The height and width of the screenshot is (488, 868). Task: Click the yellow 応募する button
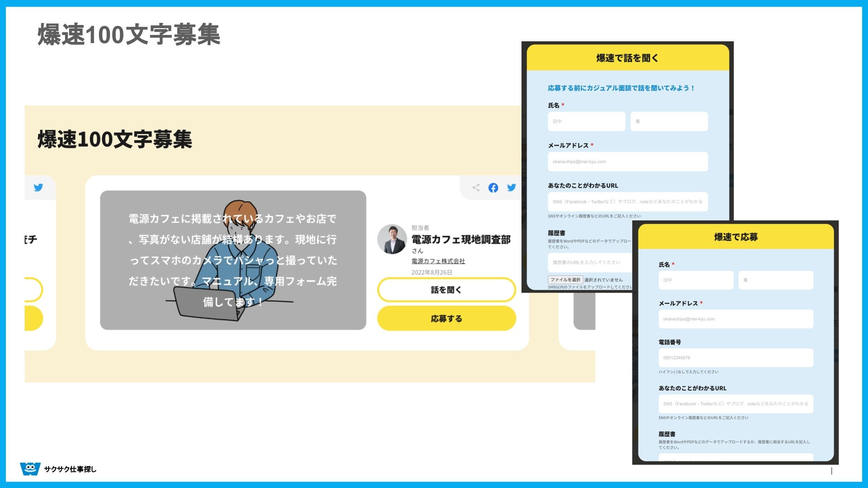pyautogui.click(x=446, y=318)
